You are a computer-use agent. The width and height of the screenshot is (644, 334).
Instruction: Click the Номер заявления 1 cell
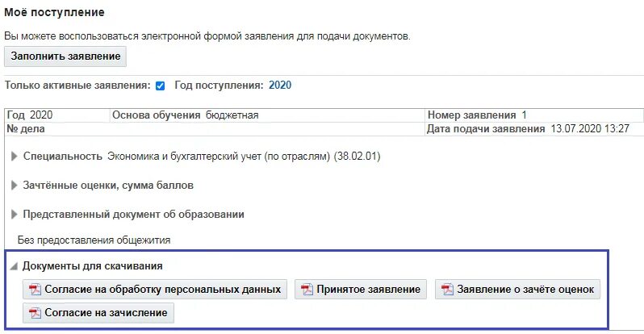click(534, 115)
